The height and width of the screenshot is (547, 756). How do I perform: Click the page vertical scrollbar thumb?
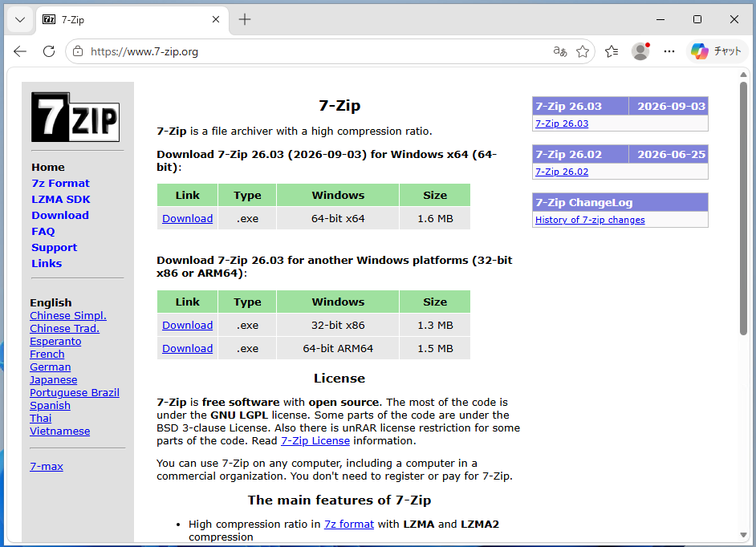pyautogui.click(x=743, y=209)
